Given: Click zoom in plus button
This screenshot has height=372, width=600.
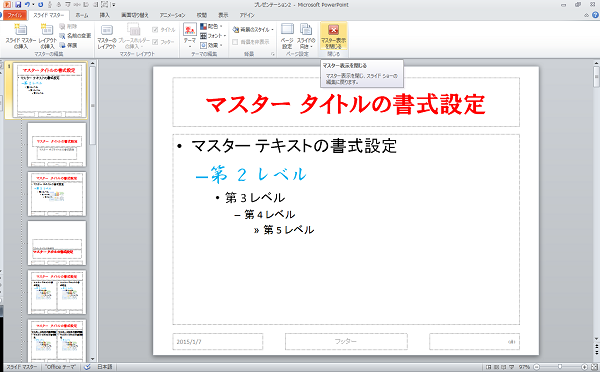Looking at the screenshot, I should tap(584, 367).
